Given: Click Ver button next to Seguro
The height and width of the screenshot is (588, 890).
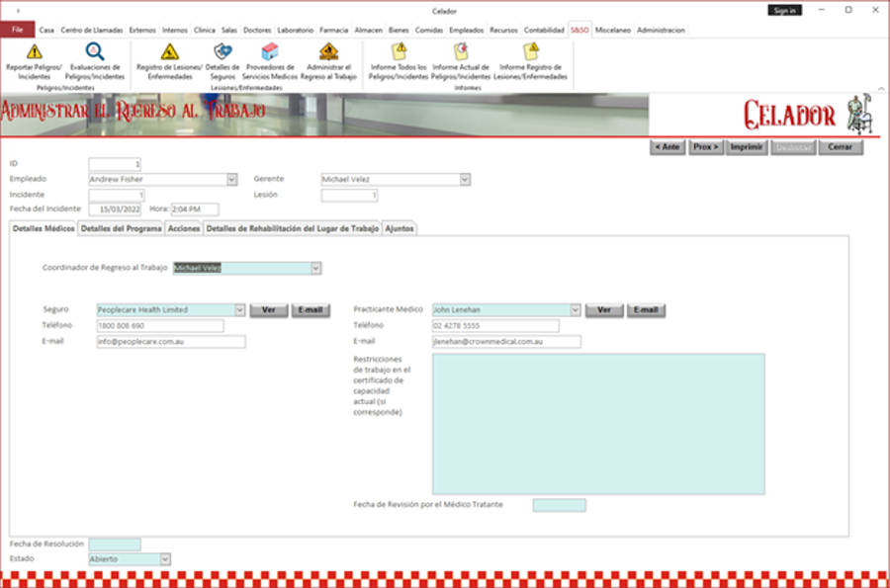Looking at the screenshot, I should 267,310.
